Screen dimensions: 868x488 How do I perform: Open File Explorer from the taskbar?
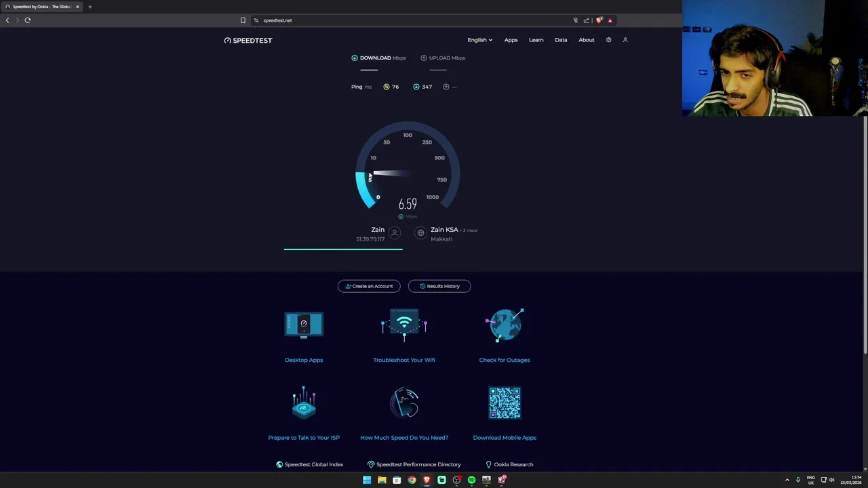click(x=382, y=480)
